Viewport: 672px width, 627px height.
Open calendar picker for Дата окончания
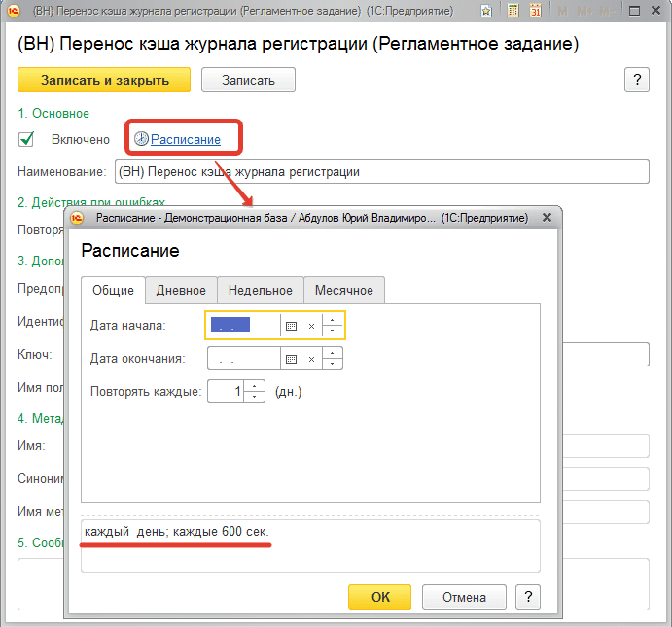coord(291,359)
